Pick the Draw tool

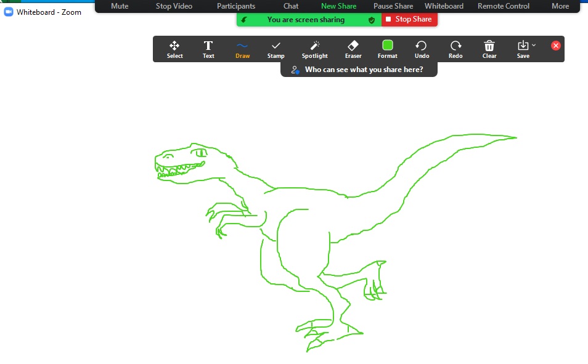pyautogui.click(x=242, y=49)
